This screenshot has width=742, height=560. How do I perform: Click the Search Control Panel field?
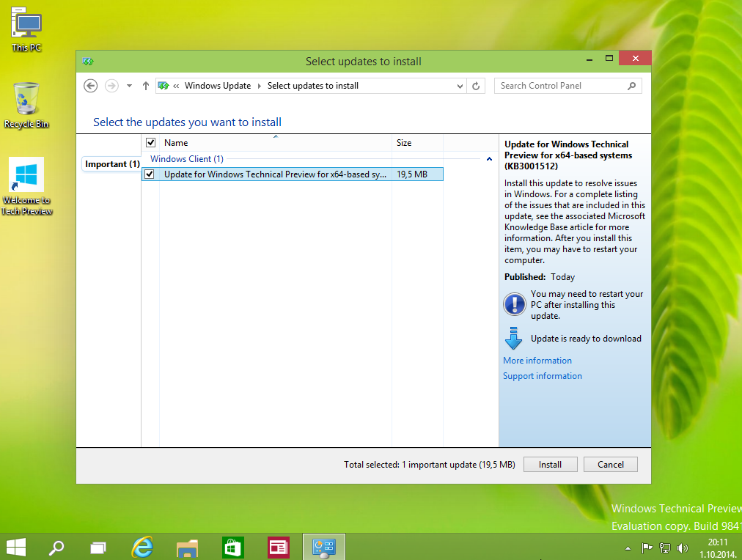[561, 86]
